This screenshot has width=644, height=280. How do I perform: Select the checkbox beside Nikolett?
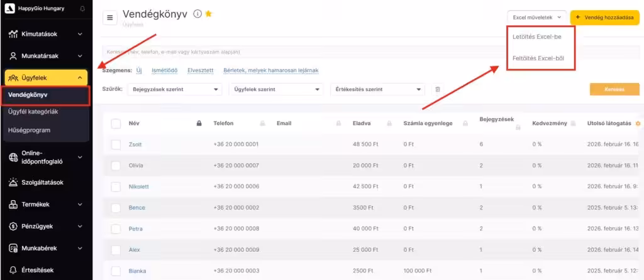pos(116,186)
